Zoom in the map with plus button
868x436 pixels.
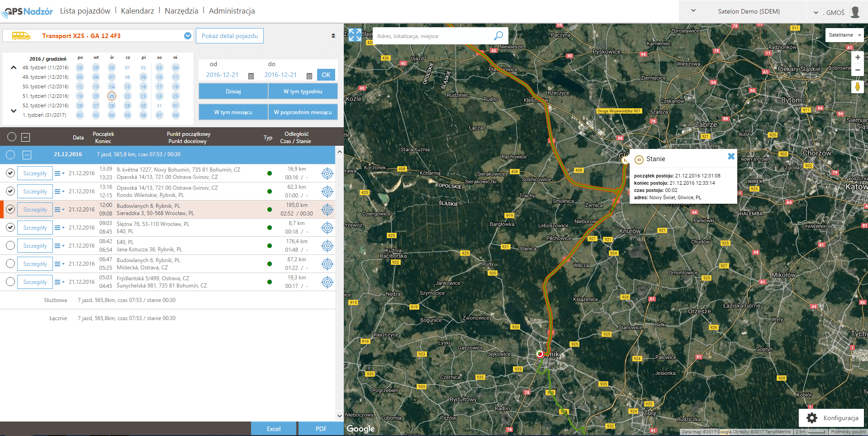tap(858, 57)
